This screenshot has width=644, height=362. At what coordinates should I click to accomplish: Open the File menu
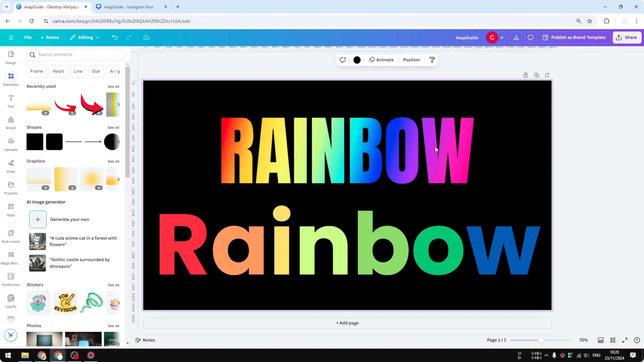tap(28, 37)
